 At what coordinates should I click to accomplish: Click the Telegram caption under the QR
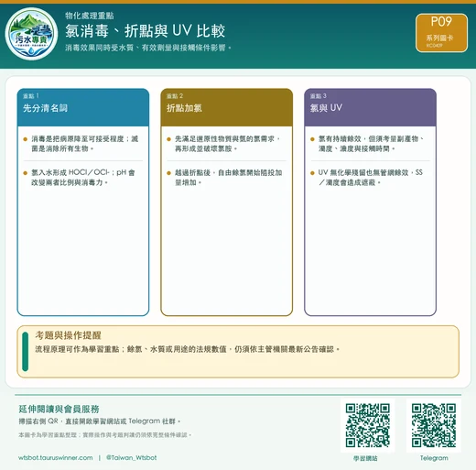pos(434,458)
